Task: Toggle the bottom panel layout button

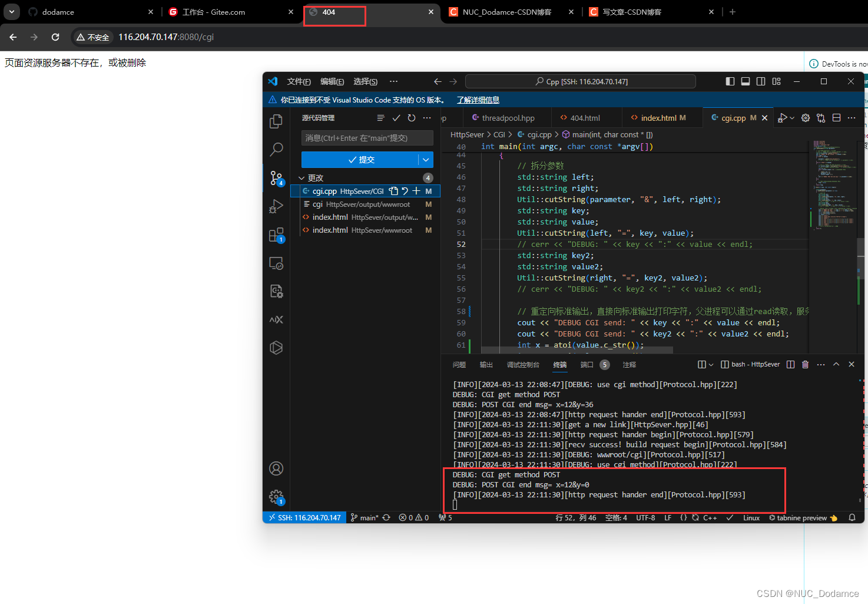Action: pyautogui.click(x=746, y=81)
